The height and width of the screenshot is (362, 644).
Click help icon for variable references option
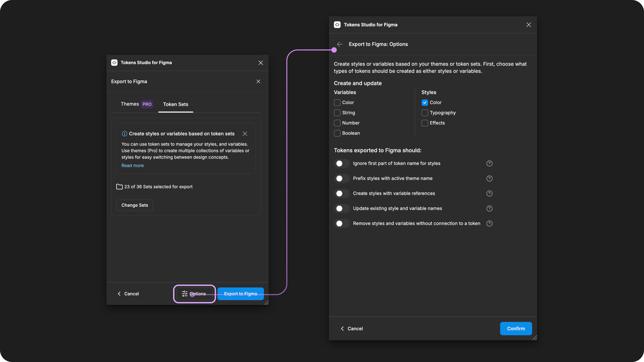[x=489, y=193]
